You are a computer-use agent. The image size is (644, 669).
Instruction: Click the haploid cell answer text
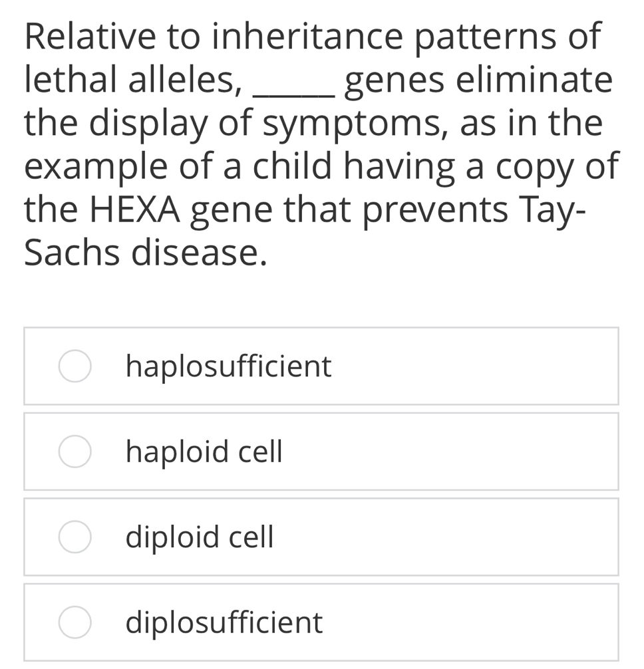point(204,452)
